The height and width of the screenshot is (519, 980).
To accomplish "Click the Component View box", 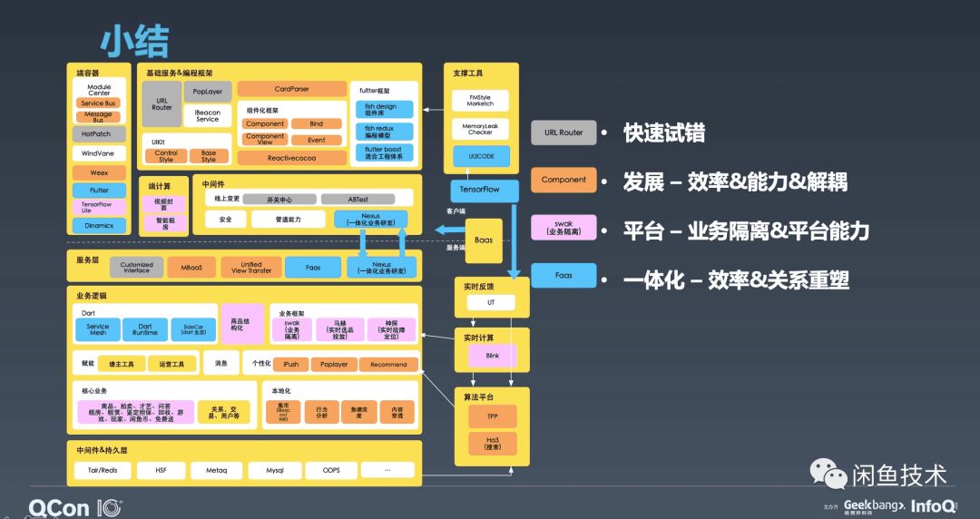I will coord(265,139).
